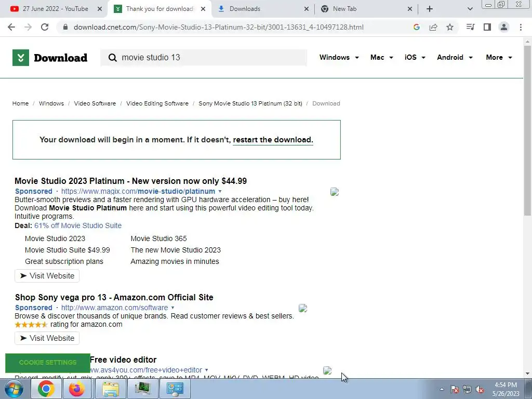532x399 pixels.
Task: Expand the Android menu dropdown
Action: coord(455,57)
